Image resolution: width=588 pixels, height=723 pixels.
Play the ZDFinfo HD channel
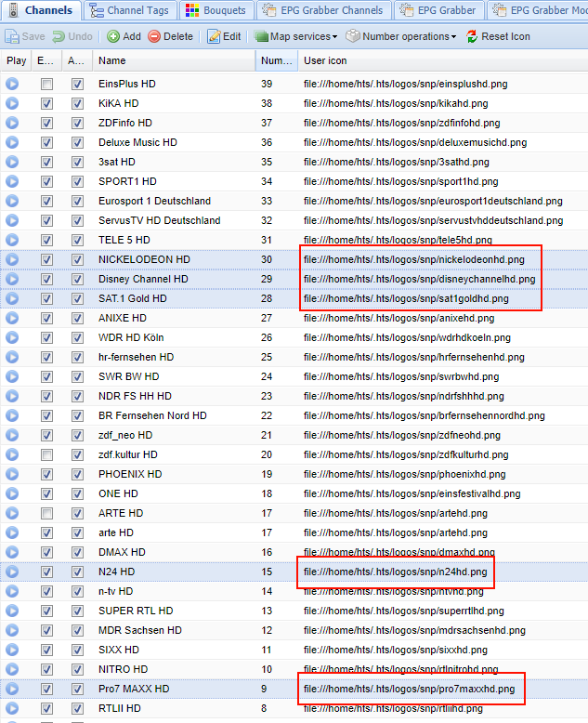(x=12, y=123)
